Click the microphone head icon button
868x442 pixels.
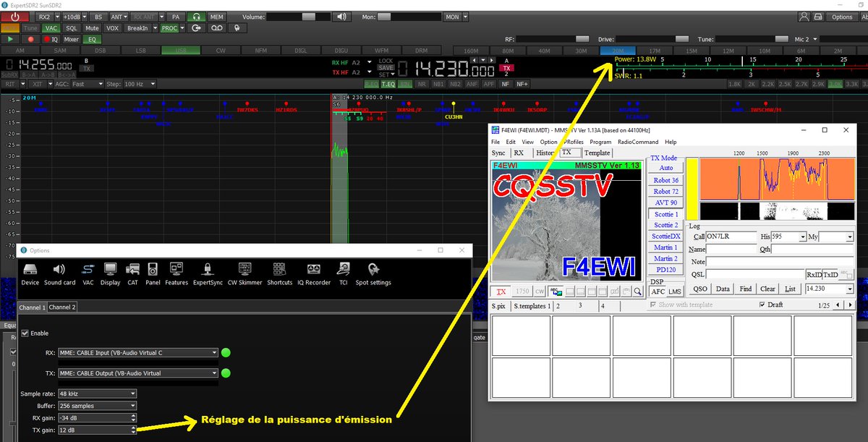click(236, 27)
